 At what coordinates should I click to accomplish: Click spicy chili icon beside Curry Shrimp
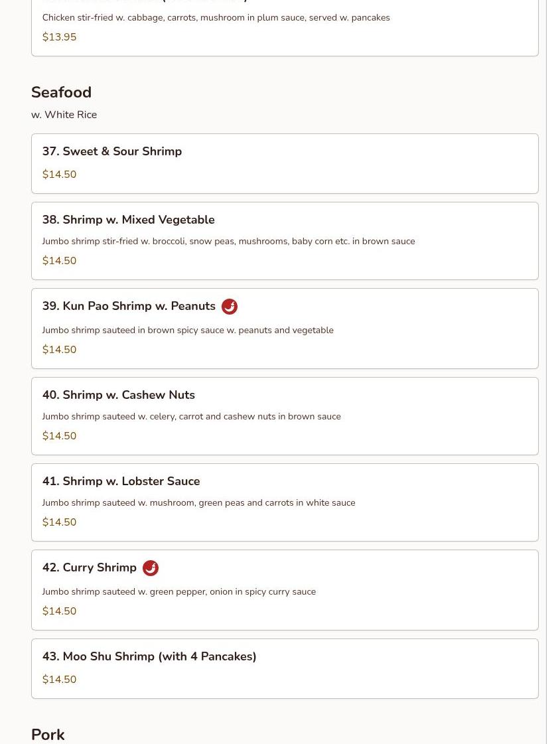coord(151,568)
